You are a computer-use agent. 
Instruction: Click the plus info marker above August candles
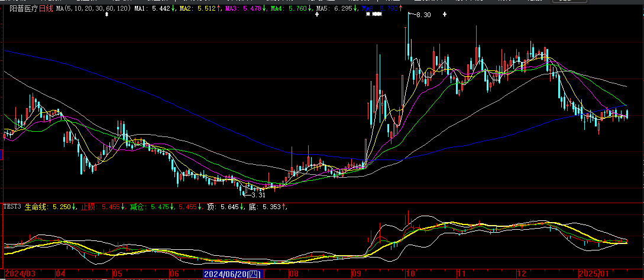pyautogui.click(x=316, y=15)
